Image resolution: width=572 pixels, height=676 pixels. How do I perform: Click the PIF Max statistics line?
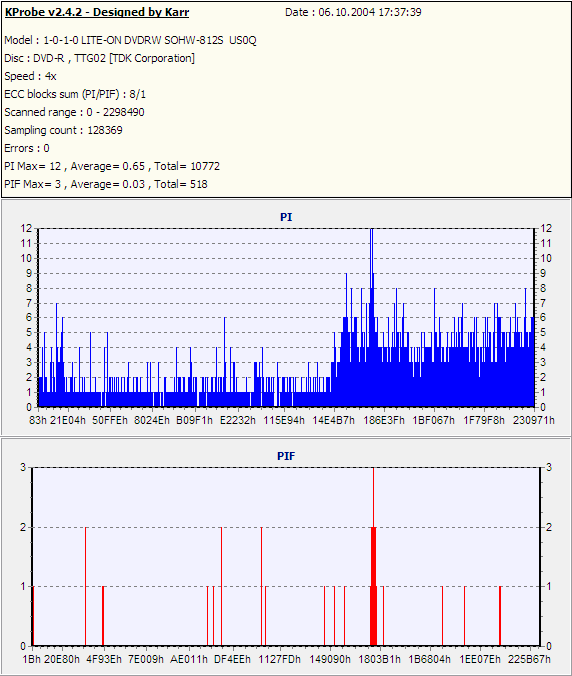[x=106, y=184]
